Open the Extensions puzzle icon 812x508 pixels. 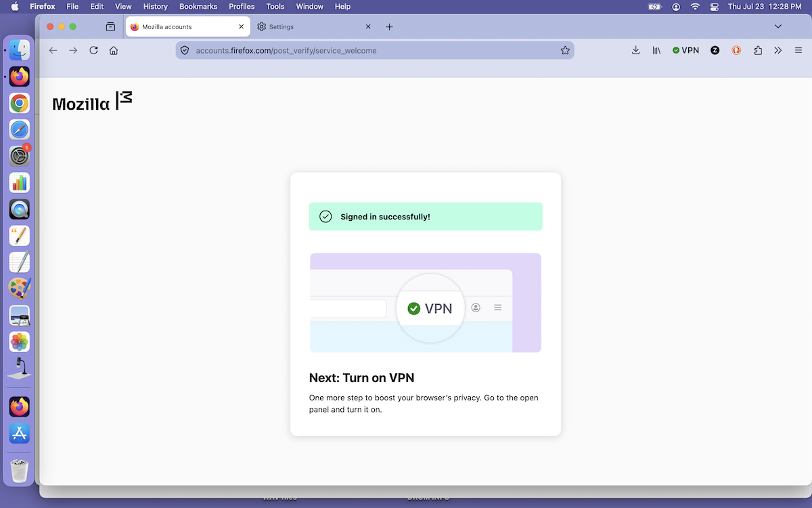click(x=757, y=50)
